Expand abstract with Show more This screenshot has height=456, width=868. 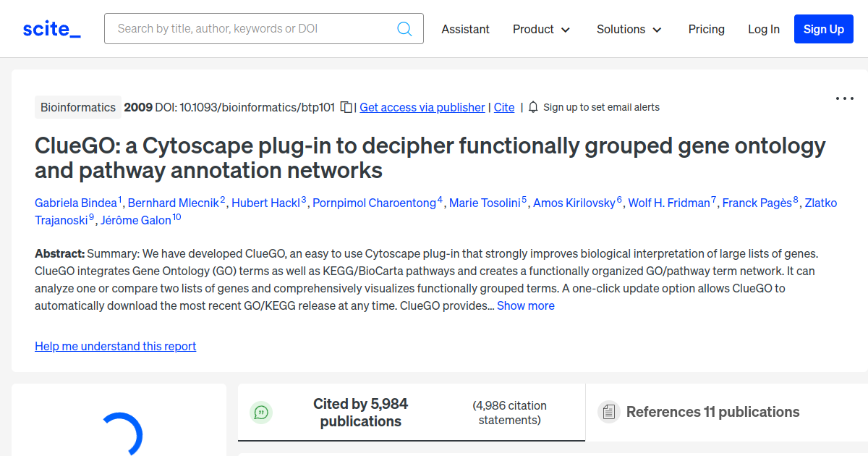coord(525,305)
